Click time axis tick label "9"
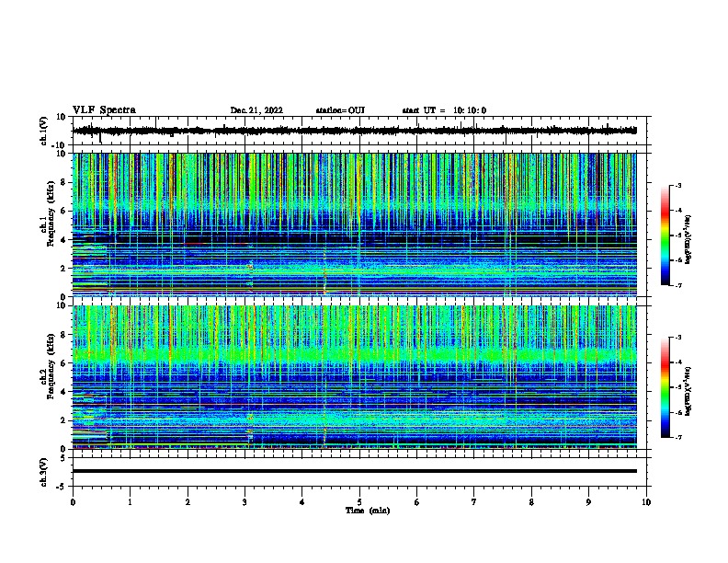 [588, 502]
